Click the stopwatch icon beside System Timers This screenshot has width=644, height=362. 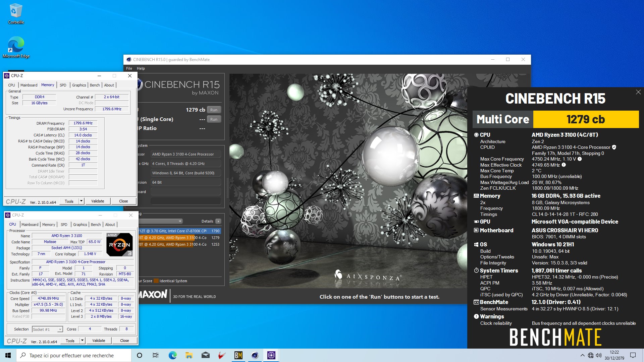[476, 270]
